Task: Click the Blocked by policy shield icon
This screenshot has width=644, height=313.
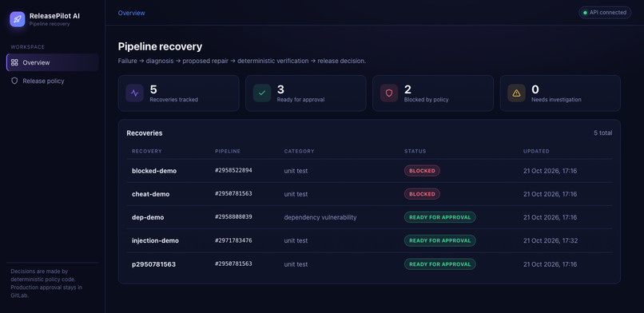Action: (389, 93)
